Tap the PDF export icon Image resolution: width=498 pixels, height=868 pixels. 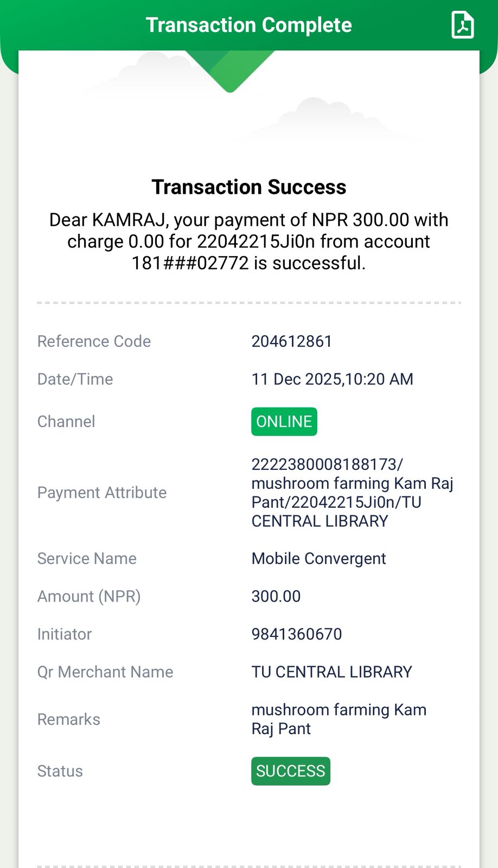(462, 25)
